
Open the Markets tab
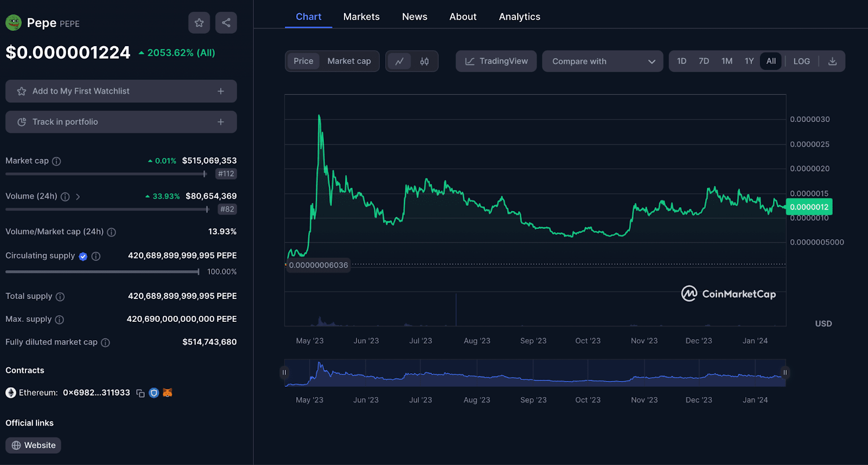coord(361,17)
